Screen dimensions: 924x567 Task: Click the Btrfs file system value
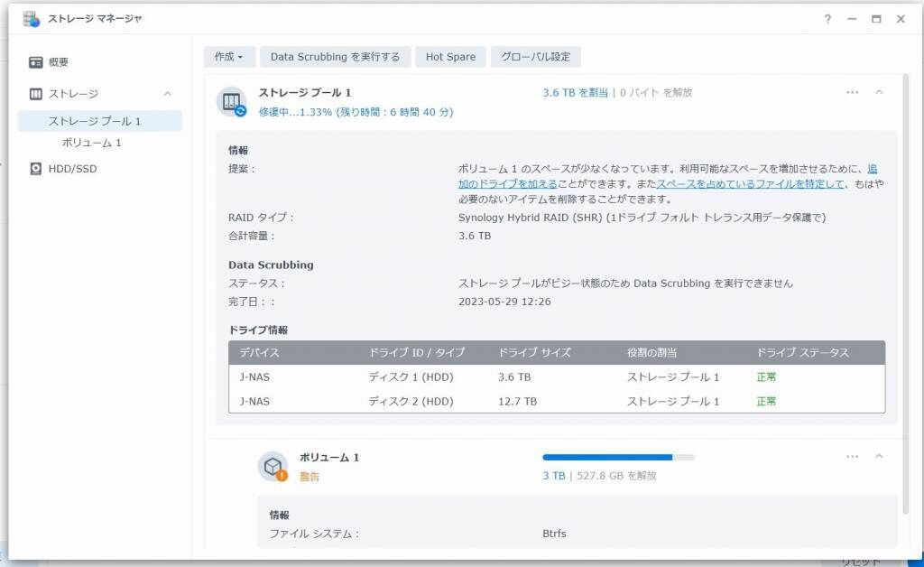(554, 534)
